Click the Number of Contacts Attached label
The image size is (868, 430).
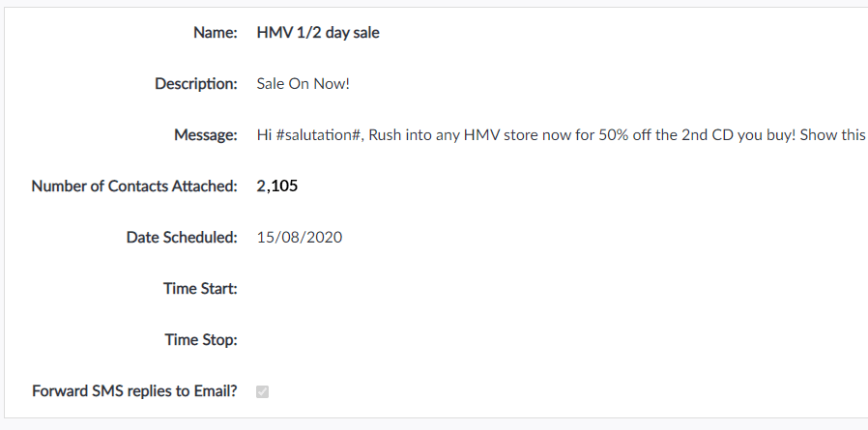[x=133, y=186]
